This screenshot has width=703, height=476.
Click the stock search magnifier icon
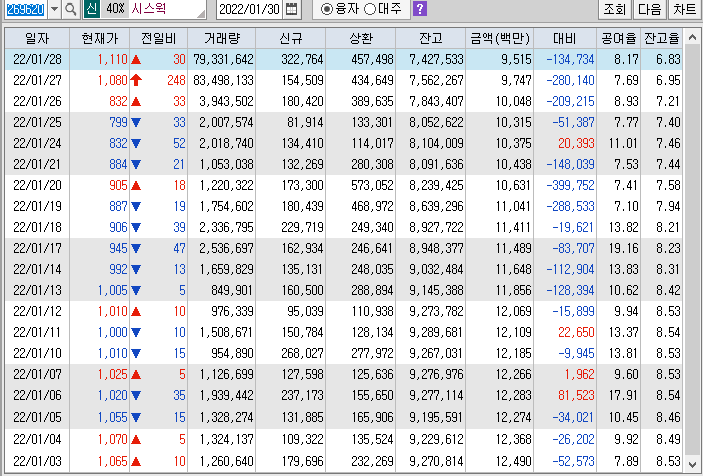(x=70, y=9)
